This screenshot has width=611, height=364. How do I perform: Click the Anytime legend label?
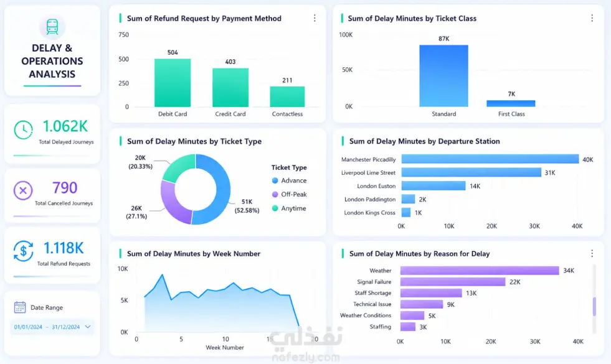[293, 208]
